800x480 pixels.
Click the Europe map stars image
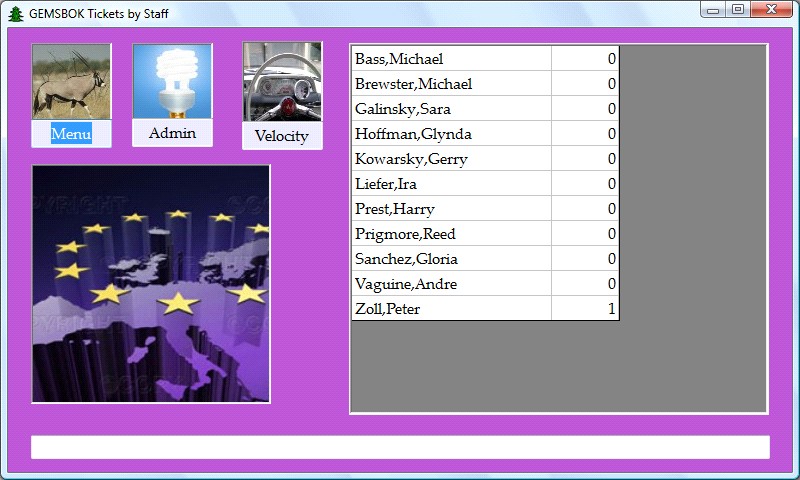(x=151, y=284)
